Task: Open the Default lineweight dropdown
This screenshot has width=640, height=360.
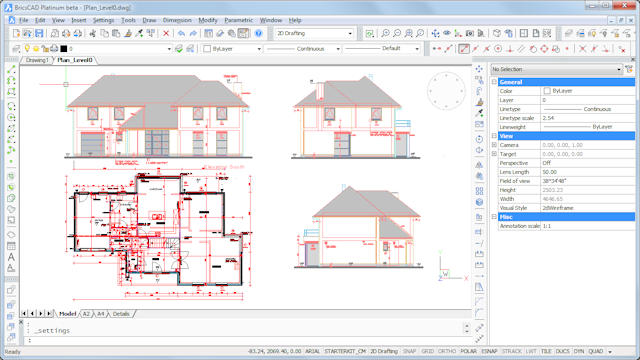Action: point(417,49)
